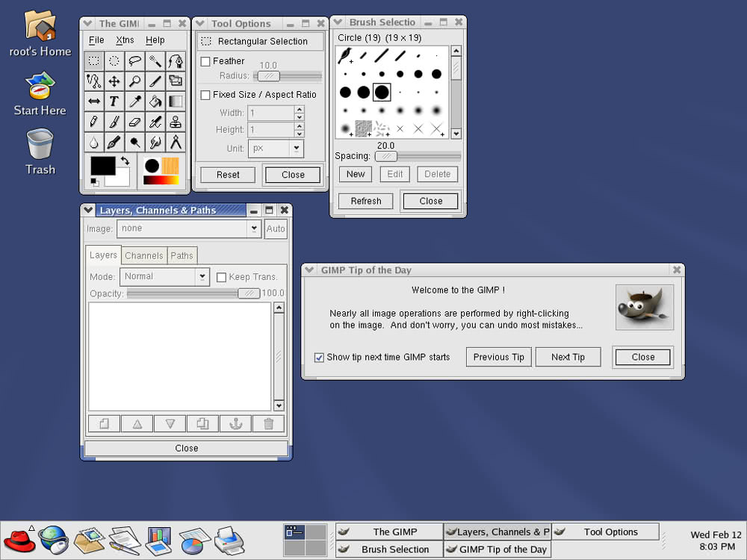Toggle the Keep Trans. checkbox
Image resolution: width=747 pixels, height=560 pixels.
pos(221,277)
